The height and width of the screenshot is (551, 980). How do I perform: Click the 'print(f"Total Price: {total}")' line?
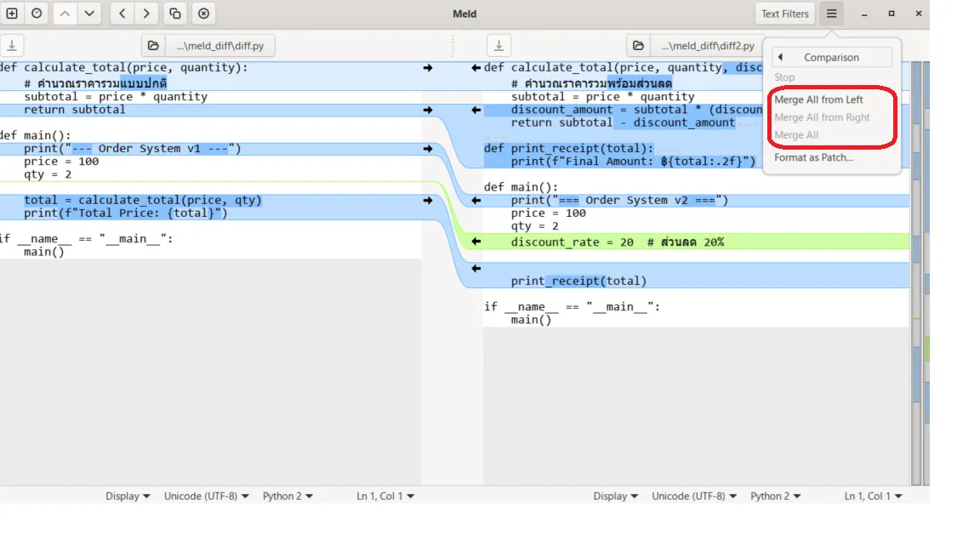point(126,213)
